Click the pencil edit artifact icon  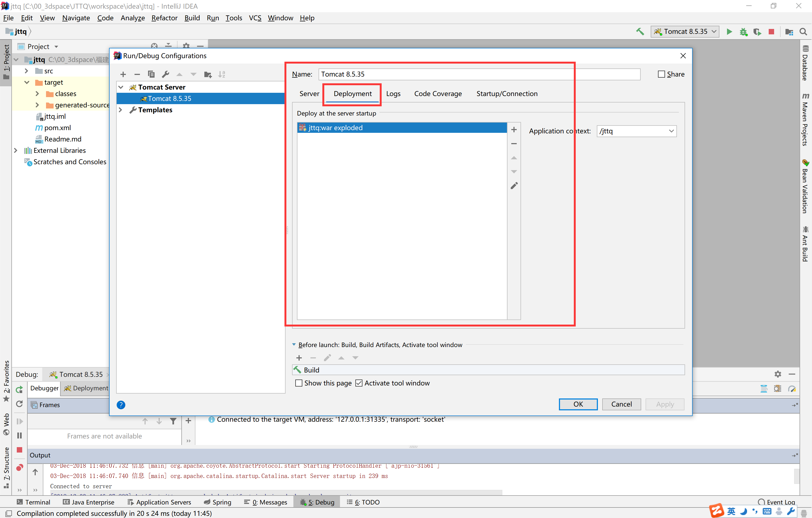(513, 186)
